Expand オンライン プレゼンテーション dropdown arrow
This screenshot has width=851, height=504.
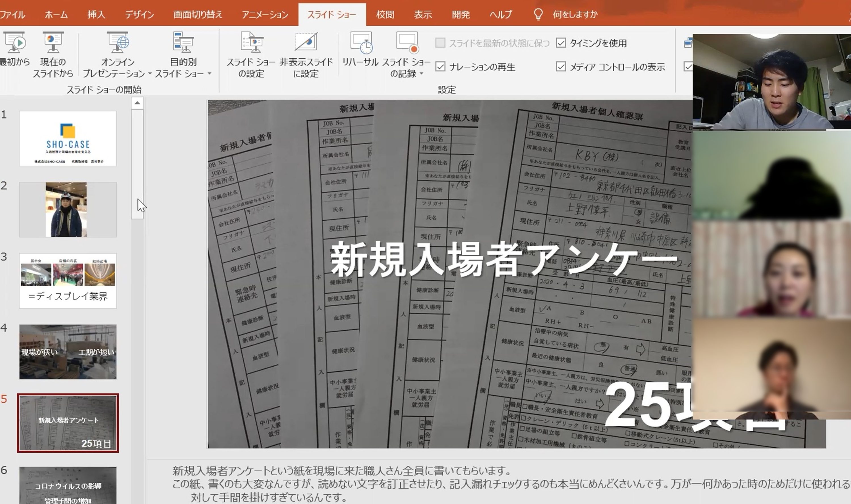(x=150, y=73)
